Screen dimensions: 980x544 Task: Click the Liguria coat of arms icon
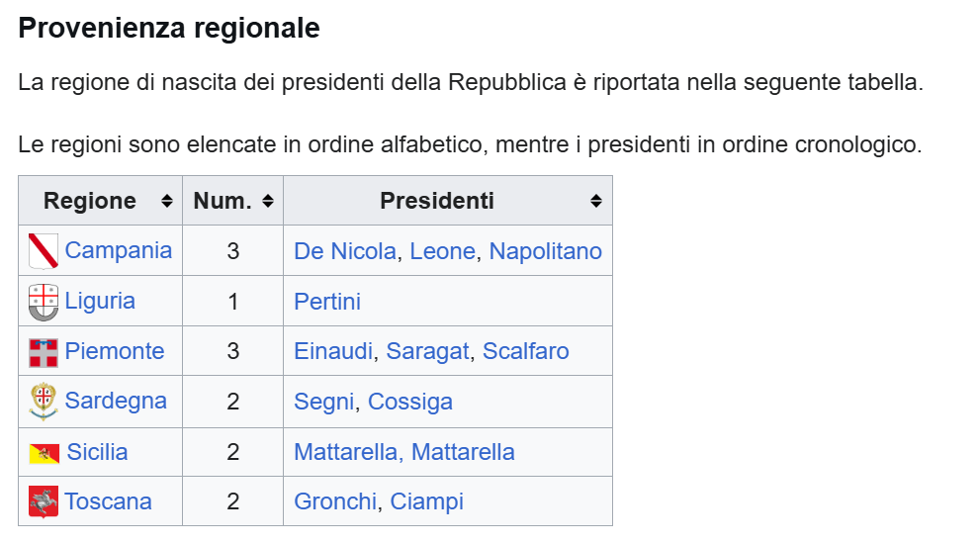click(x=44, y=302)
